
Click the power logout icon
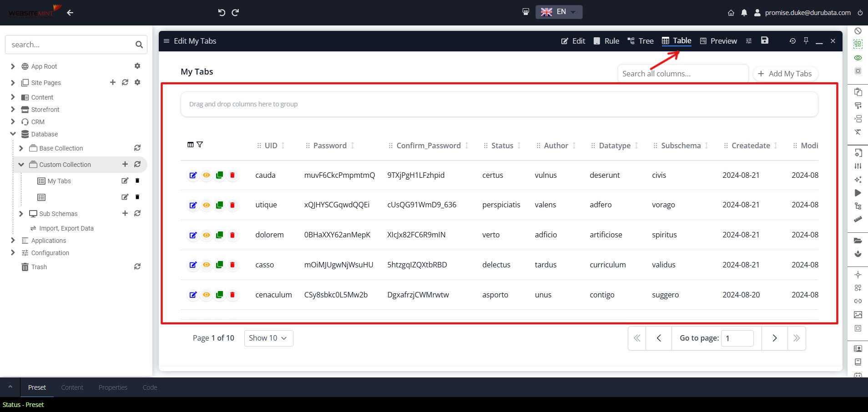tap(860, 13)
